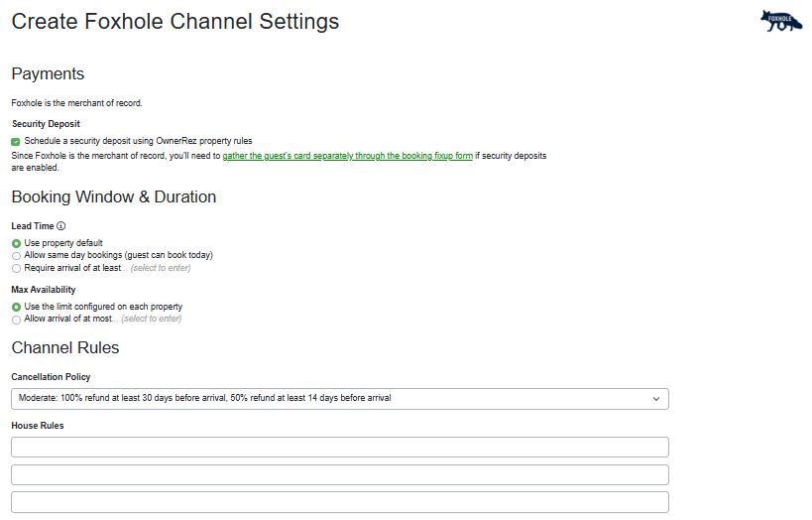Click the first House Rules input field
Image resolution: width=812 pixels, height=520 pixels.
340,447
